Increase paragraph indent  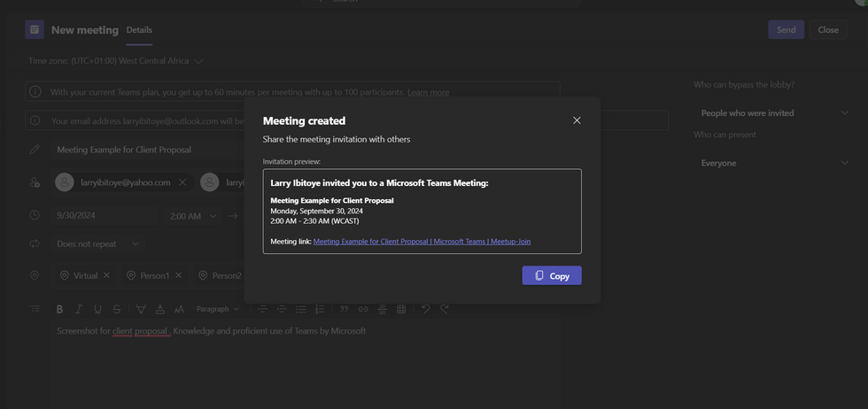(282, 309)
